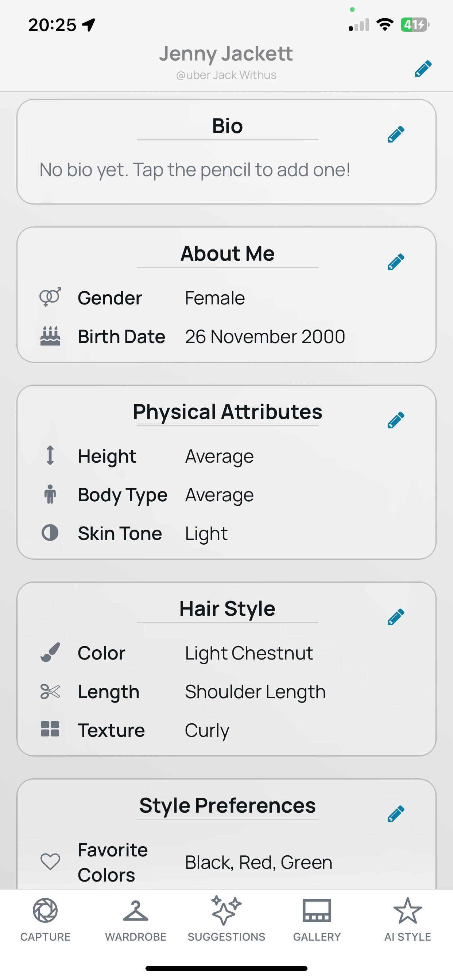Switch to the Wardrobe tab
Screen dimensions: 453x980
click(x=136, y=919)
